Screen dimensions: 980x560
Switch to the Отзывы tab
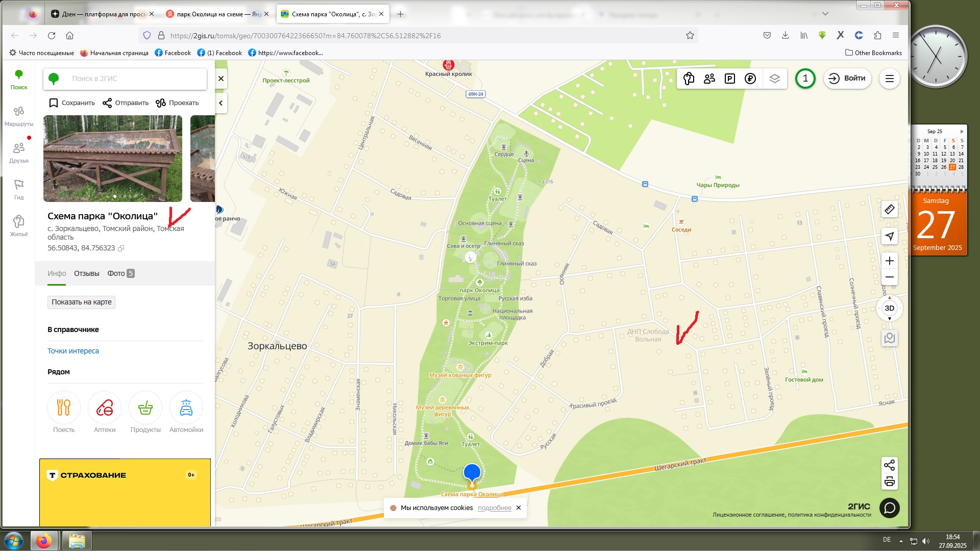pos(86,273)
